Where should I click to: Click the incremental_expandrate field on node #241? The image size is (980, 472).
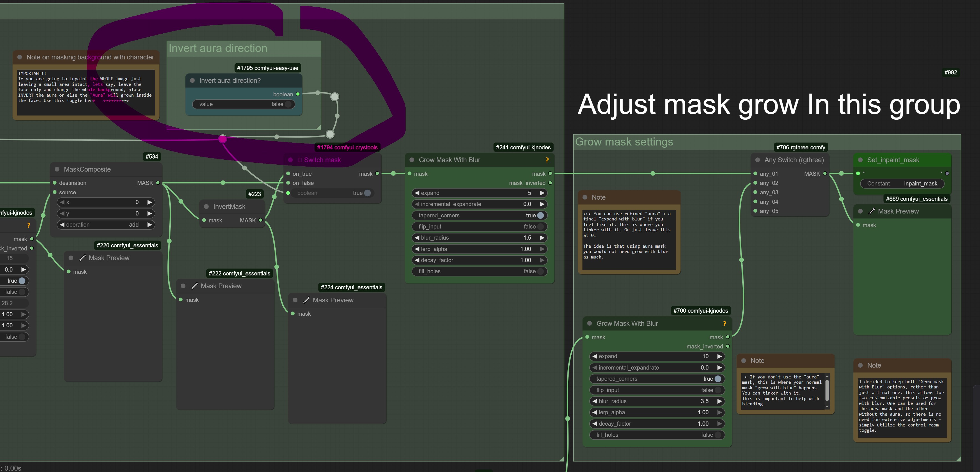pos(480,204)
